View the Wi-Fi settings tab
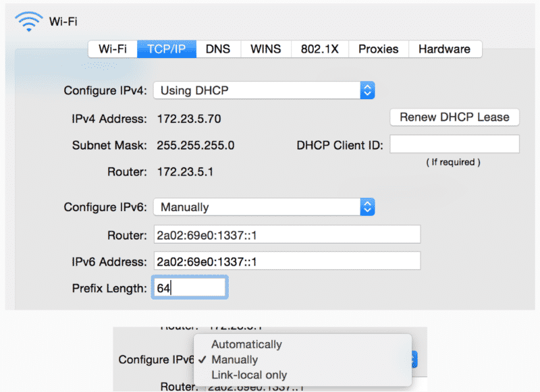 pos(112,49)
